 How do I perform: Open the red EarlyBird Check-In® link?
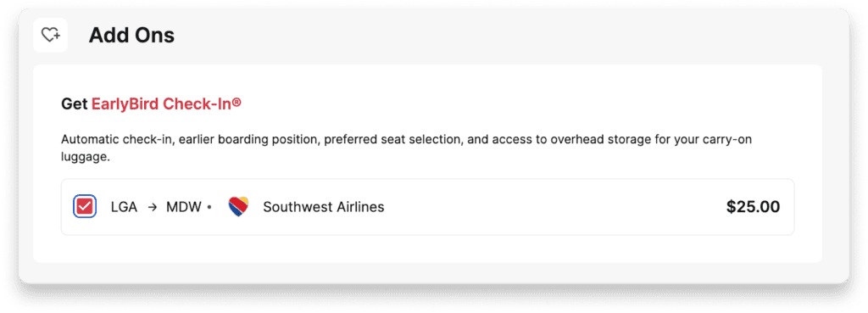(167, 103)
